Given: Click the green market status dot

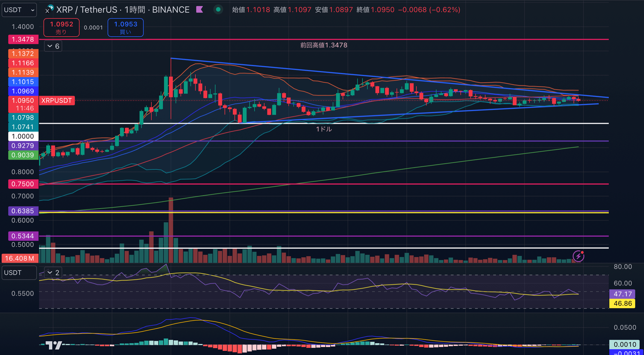Looking at the screenshot, I should coord(218,10).
